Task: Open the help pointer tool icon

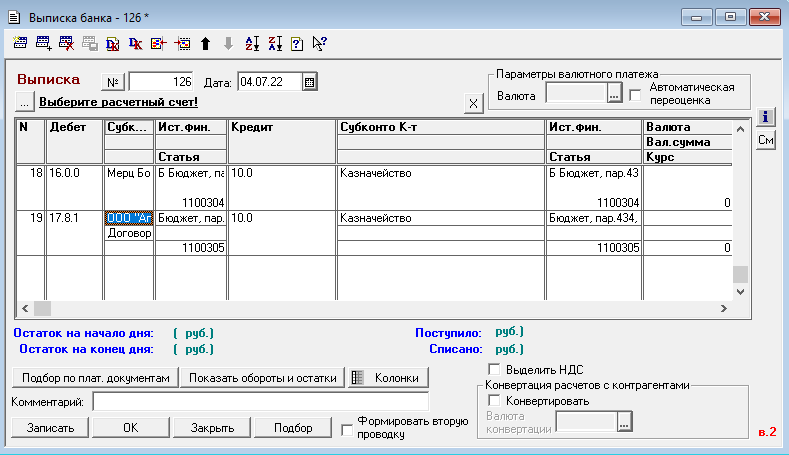Action: [x=320, y=43]
